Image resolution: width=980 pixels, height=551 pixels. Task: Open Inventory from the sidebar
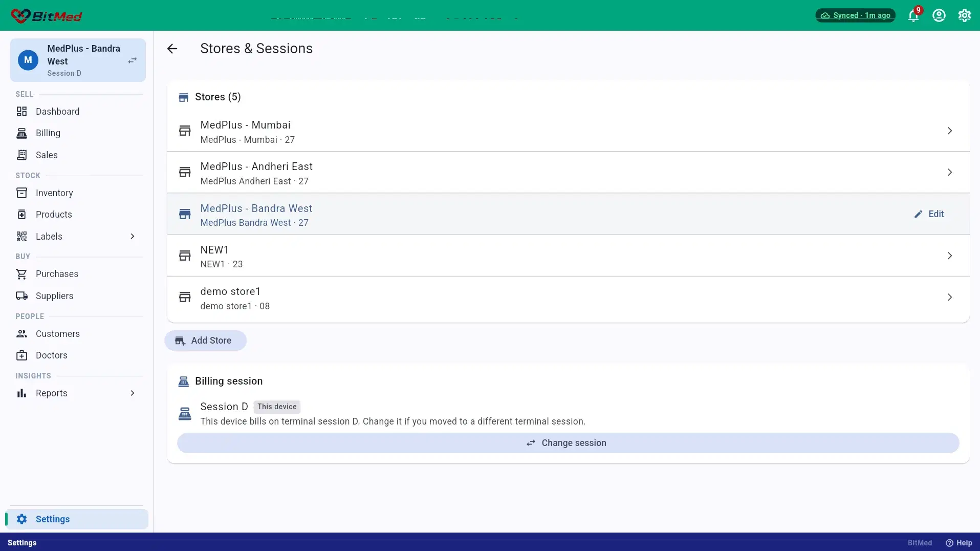coord(77,193)
